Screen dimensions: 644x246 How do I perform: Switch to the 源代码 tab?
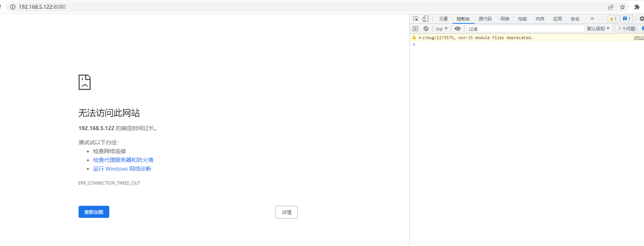(x=485, y=19)
